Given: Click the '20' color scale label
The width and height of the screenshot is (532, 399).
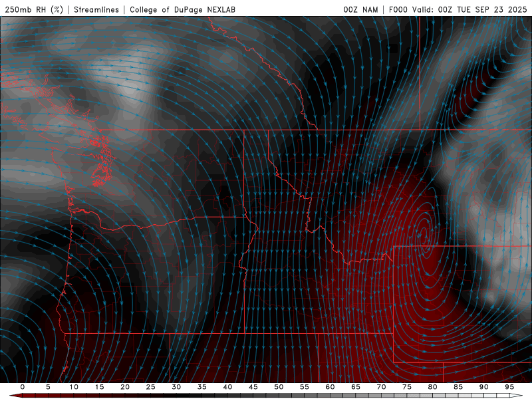Looking at the screenshot, I should click(x=125, y=387).
